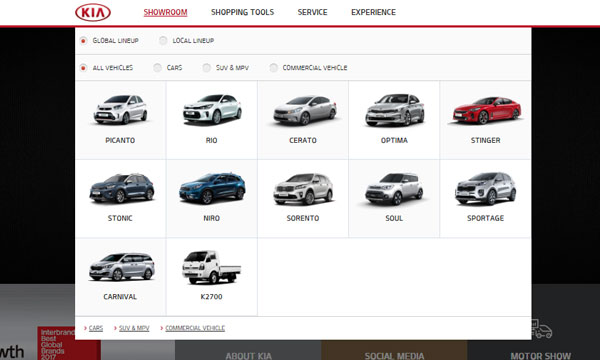Open the Picanto car thumbnail

point(121,109)
